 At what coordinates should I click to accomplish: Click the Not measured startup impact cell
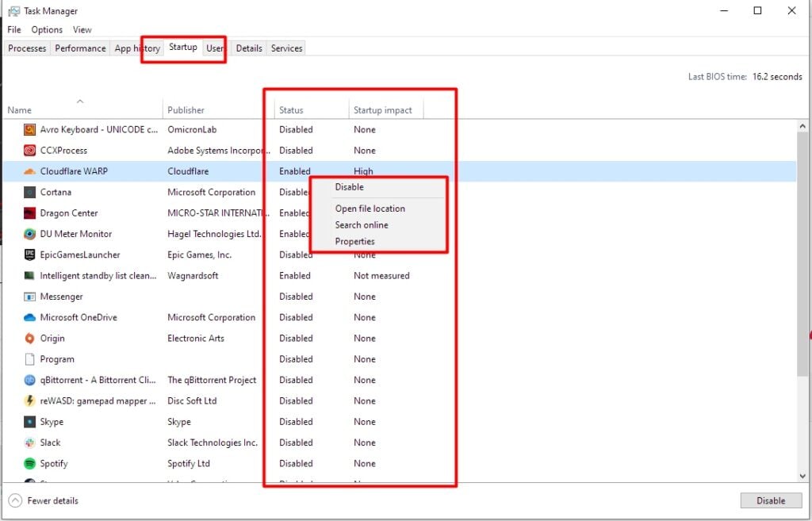pos(381,275)
